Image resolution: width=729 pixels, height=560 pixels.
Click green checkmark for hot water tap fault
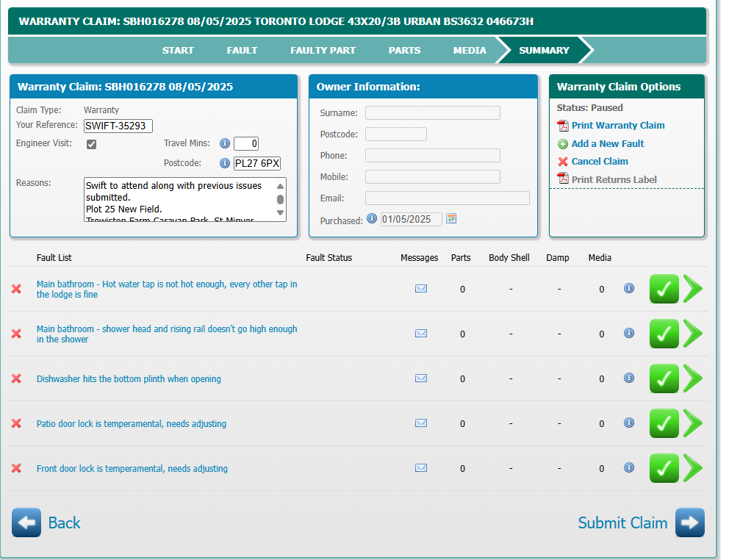point(664,289)
